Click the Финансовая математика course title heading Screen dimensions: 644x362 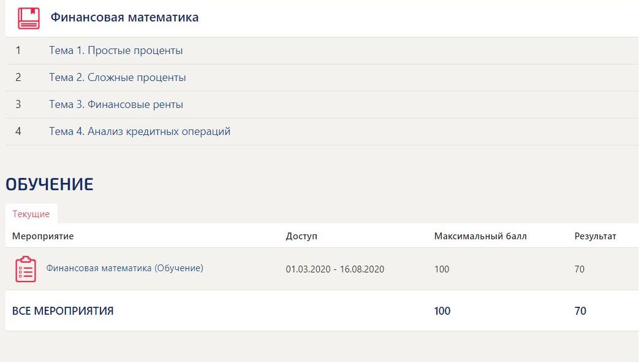(124, 17)
